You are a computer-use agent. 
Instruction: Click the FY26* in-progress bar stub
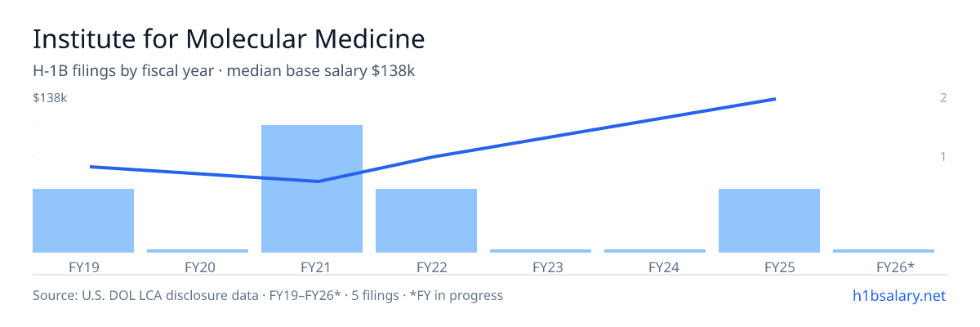click(x=884, y=251)
